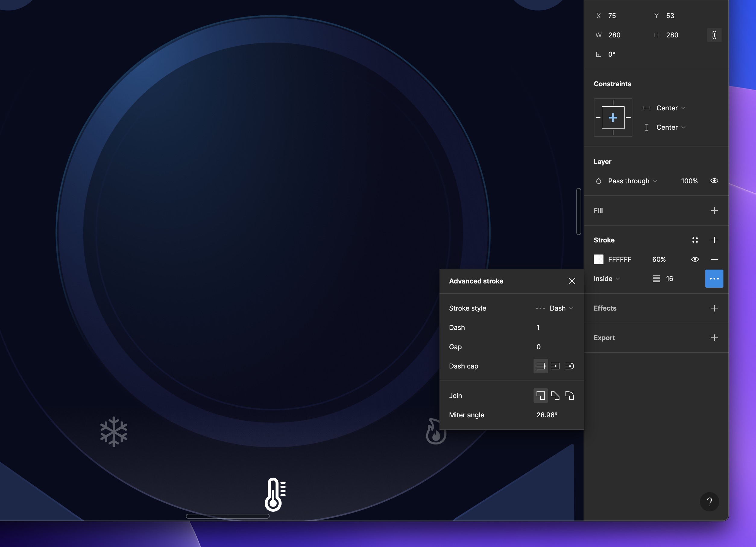The height and width of the screenshot is (547, 756).
Task: Open the help question mark button
Action: [x=710, y=502]
